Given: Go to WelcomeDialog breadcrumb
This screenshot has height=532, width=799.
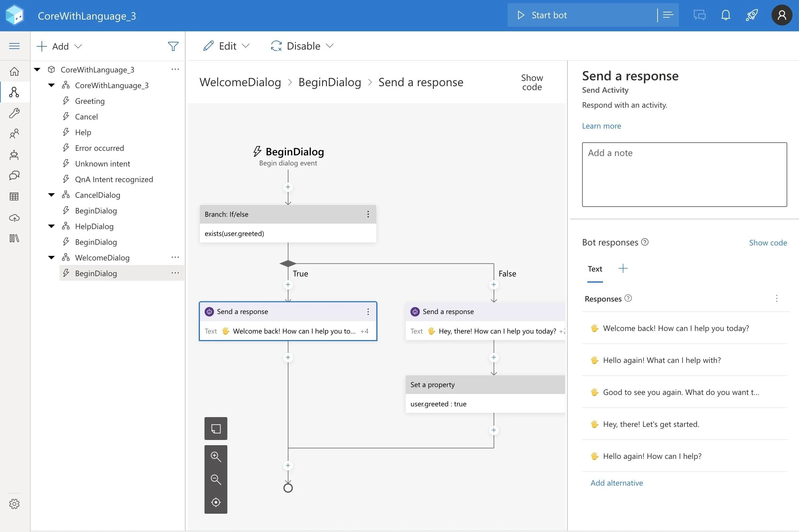Looking at the screenshot, I should [x=240, y=82].
